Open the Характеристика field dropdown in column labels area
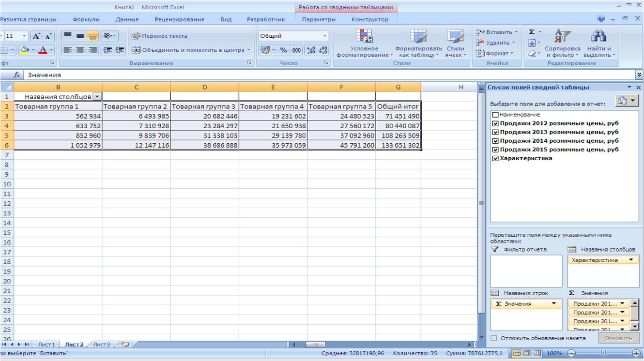 630,260
